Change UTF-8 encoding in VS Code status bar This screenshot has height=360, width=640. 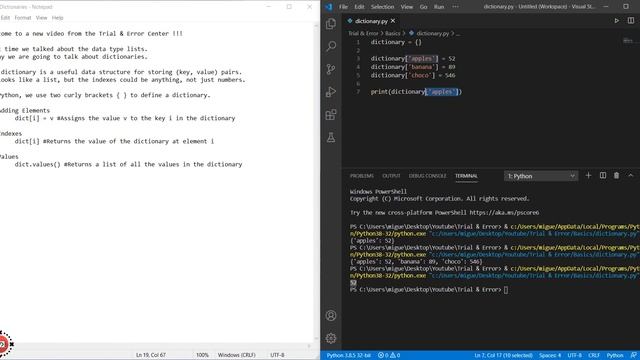(x=575, y=355)
